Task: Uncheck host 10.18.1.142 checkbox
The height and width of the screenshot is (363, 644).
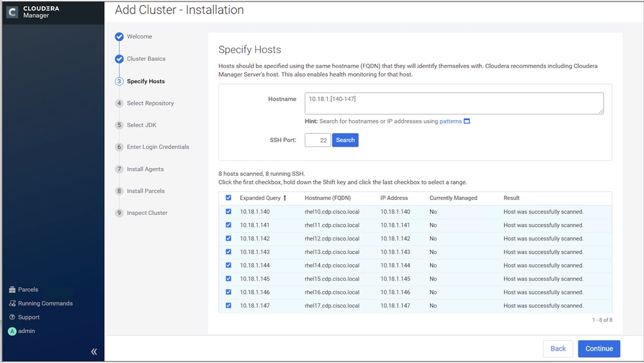Action: click(x=228, y=239)
